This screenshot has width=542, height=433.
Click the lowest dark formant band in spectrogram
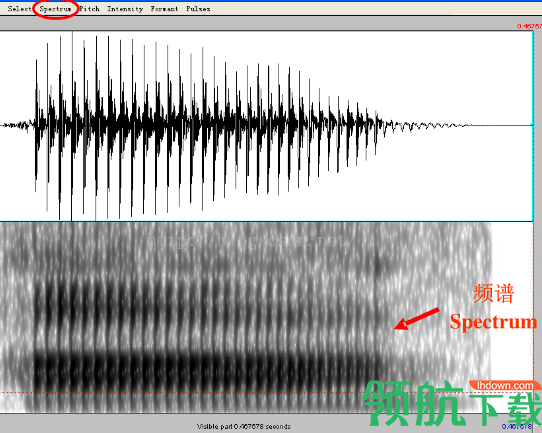[x=207, y=367]
